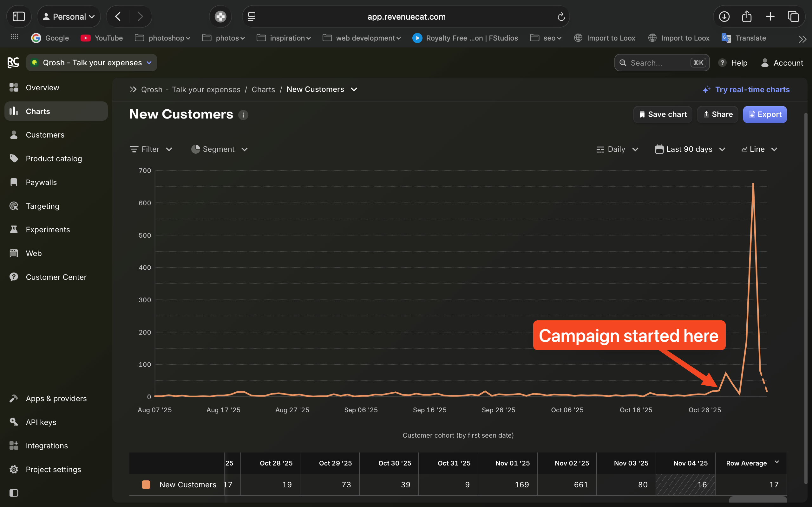The width and height of the screenshot is (812, 507).
Task: Open the Account menu
Action: [782, 63]
